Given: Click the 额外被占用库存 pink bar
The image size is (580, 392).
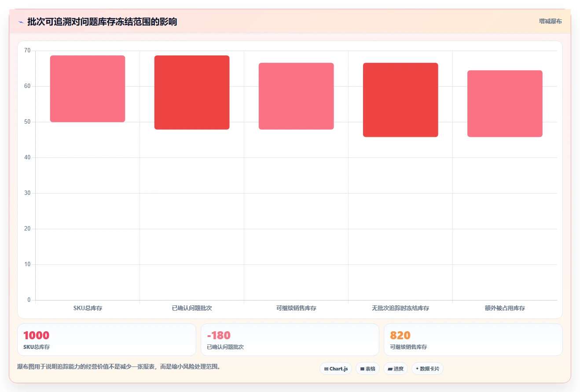Looking at the screenshot, I should [505, 104].
